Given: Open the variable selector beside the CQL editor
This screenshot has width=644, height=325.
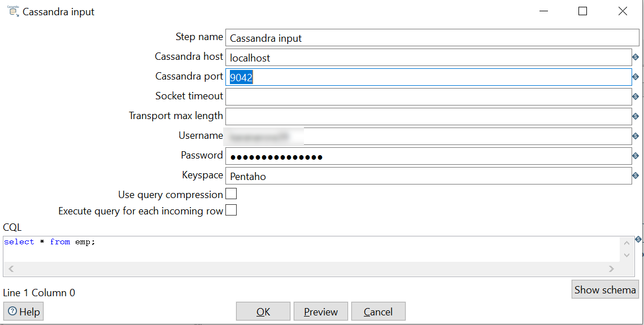Looking at the screenshot, I should (639, 239).
